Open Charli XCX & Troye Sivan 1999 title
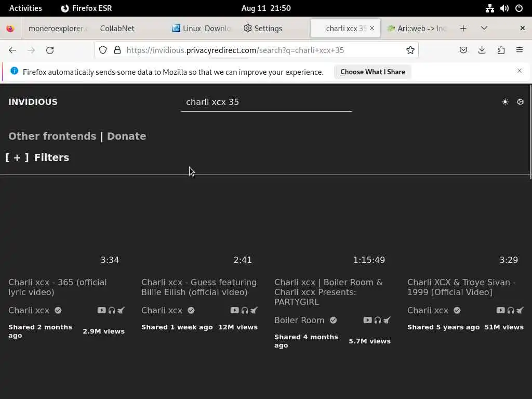 point(461,287)
